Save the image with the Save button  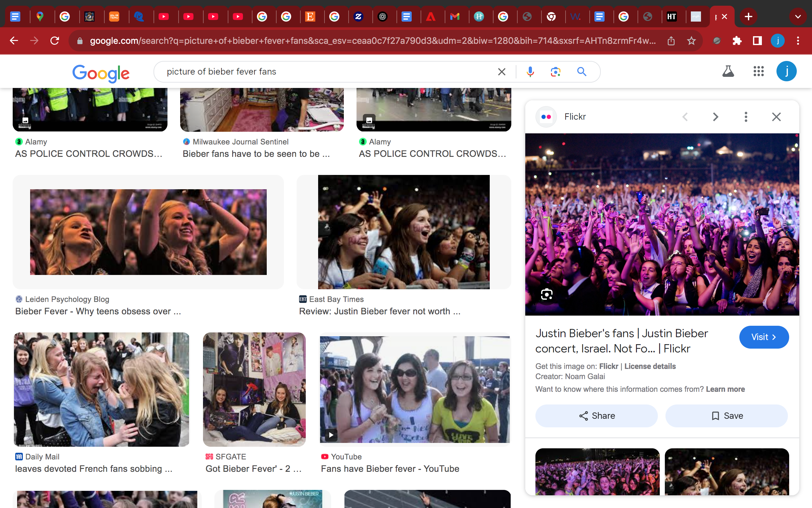(x=726, y=416)
